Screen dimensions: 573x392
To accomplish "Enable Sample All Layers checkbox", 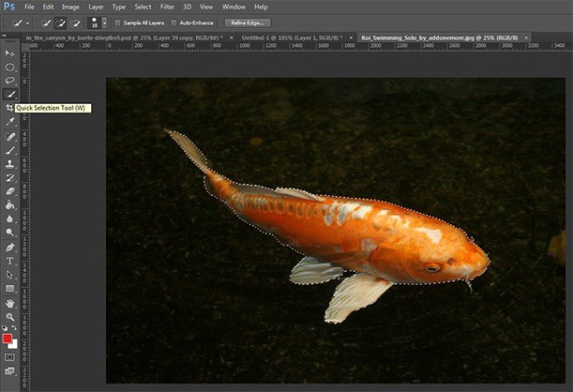I will [x=117, y=22].
